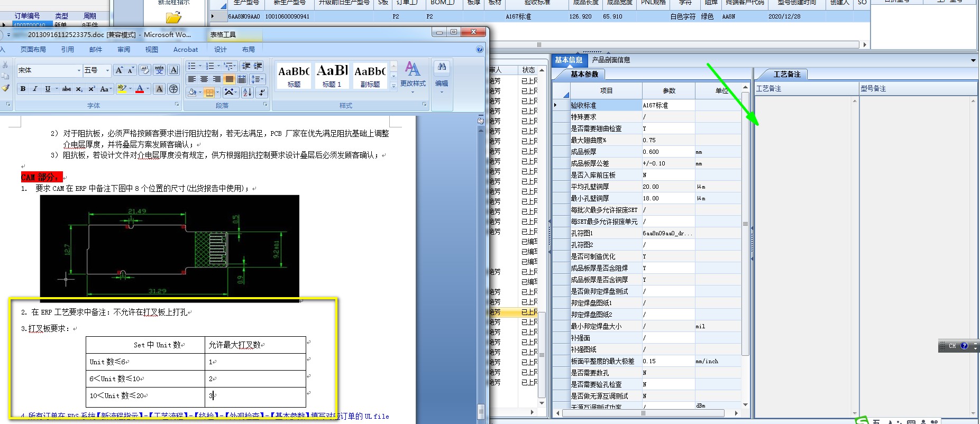Click the Clear Formatting eraser icon

coord(144,70)
